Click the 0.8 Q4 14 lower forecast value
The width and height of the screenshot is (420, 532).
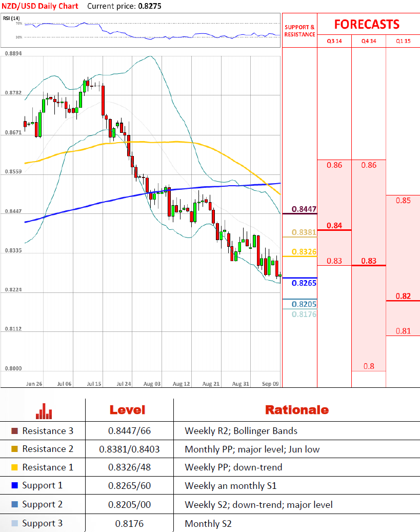(x=369, y=366)
